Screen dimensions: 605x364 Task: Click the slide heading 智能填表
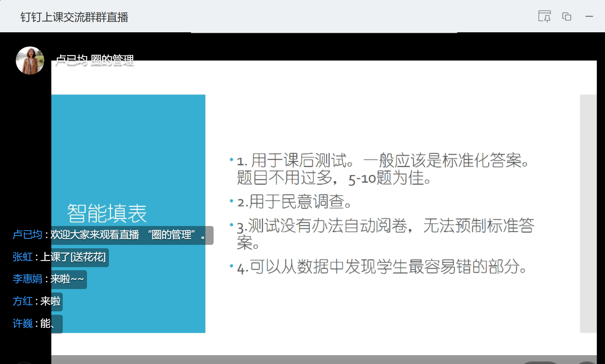tap(107, 213)
